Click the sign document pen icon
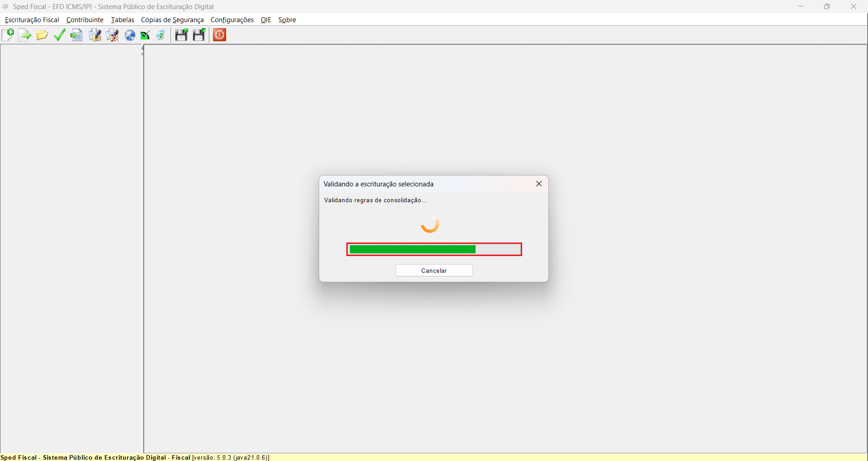Screen dimensions: 868x461 [95, 35]
